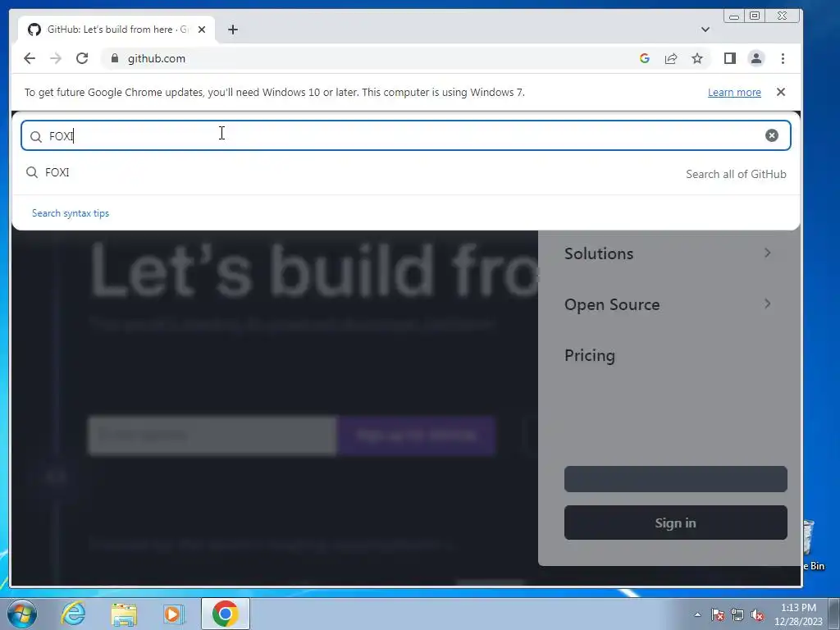Open Windows Explorer from taskbar
Image resolution: width=840 pixels, height=630 pixels.
coord(124,614)
